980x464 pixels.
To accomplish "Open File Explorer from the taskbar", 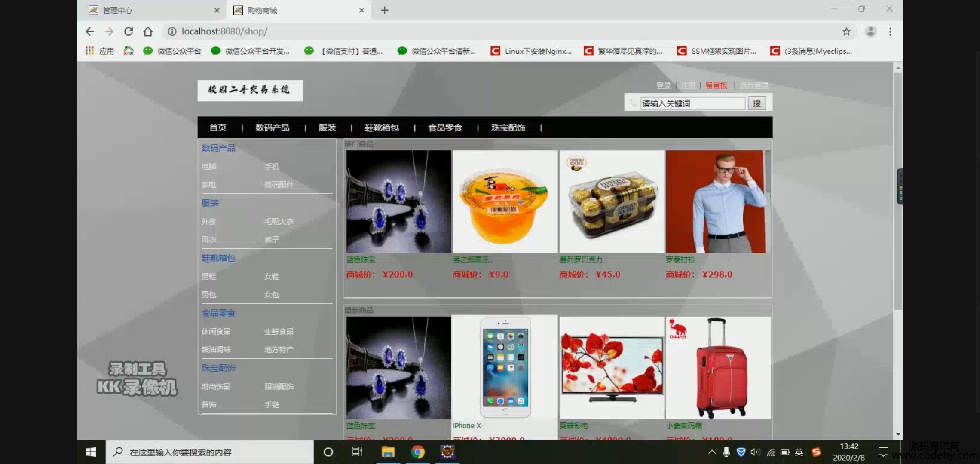I will pyautogui.click(x=388, y=452).
